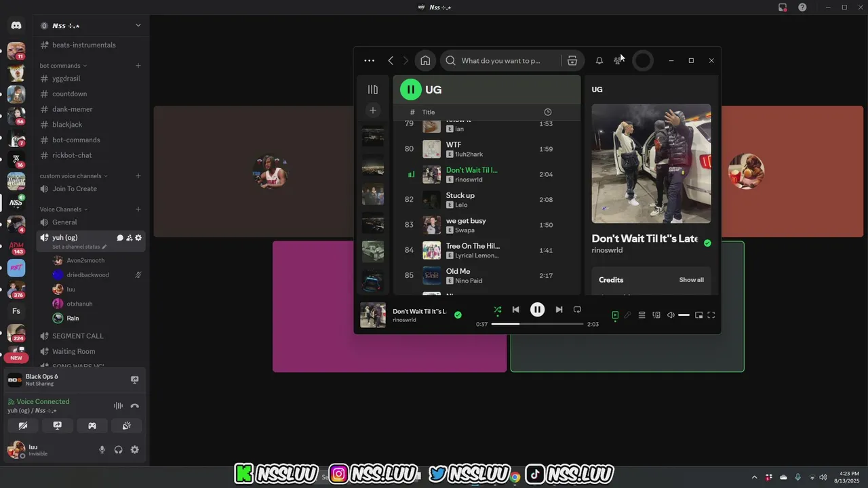This screenshot has width=868, height=488.
Task: Open Connect to a device icon
Action: click(x=656, y=315)
